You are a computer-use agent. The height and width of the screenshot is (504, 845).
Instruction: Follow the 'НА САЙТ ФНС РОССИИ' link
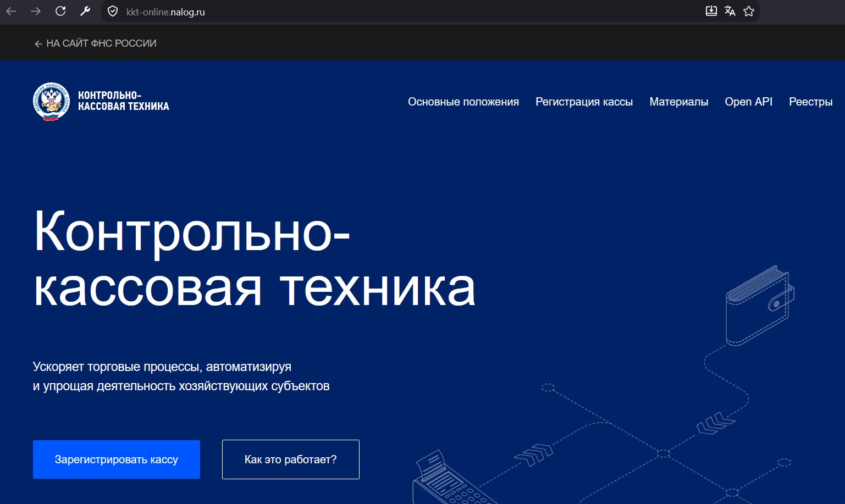click(96, 43)
